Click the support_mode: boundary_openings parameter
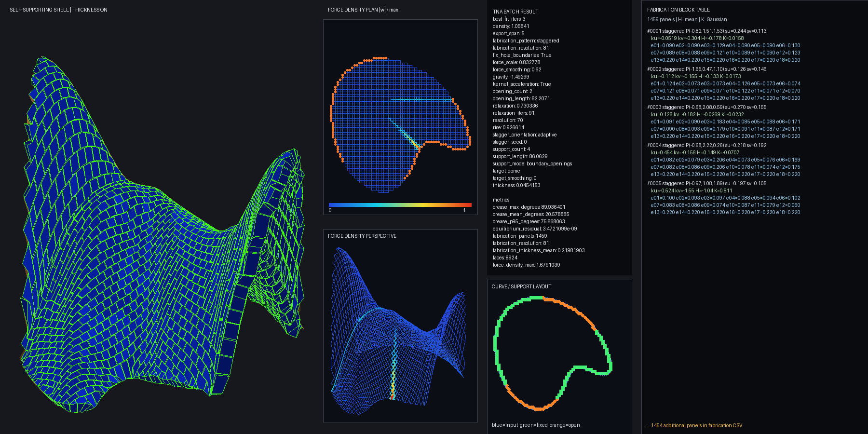The image size is (868, 434). click(x=532, y=163)
